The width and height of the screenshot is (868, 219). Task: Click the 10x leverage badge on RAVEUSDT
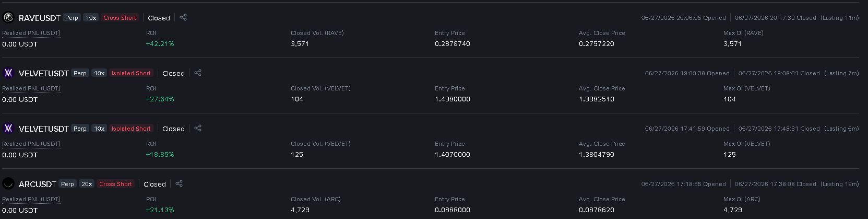click(x=91, y=18)
